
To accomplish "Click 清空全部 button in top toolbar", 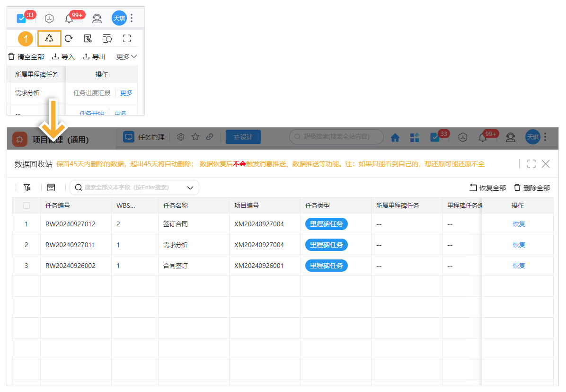I will click(x=26, y=57).
